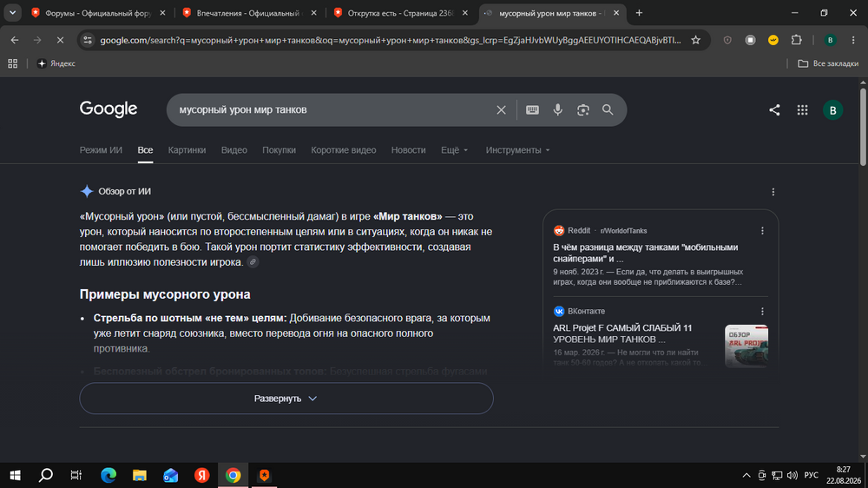Open options for the ВКонтакте result

pos(762,312)
